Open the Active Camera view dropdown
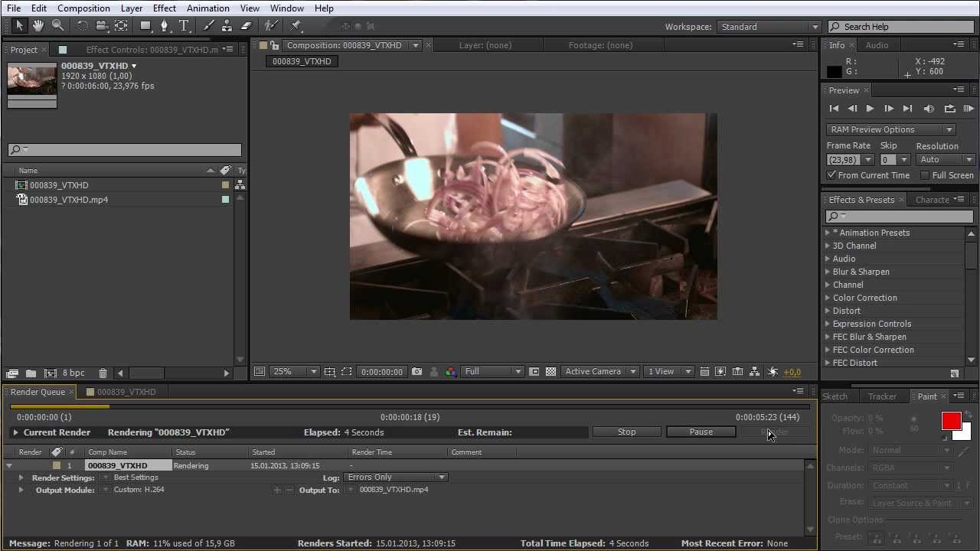980x551 pixels. pos(599,372)
